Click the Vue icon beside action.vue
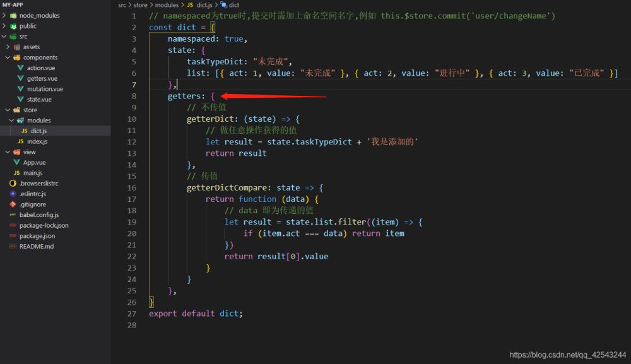The width and height of the screenshot is (631, 364). pyautogui.click(x=21, y=68)
